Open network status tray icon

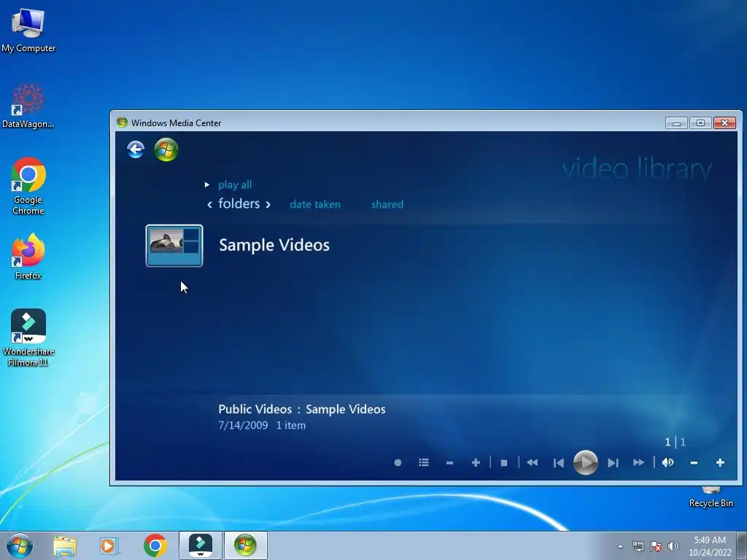pos(638,546)
